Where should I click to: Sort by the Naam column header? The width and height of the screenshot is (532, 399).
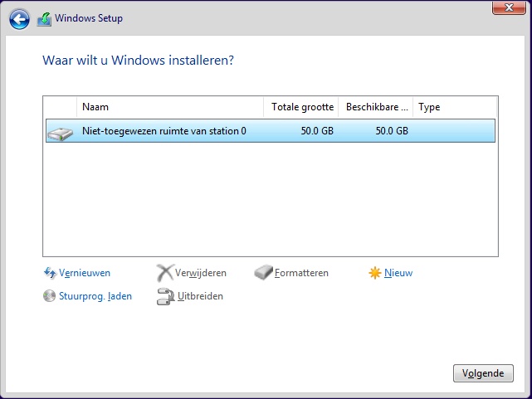(170, 107)
